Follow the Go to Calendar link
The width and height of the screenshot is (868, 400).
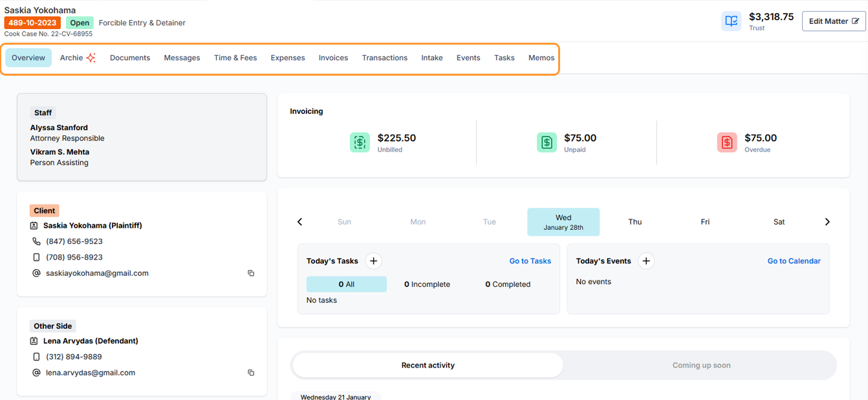(x=794, y=261)
